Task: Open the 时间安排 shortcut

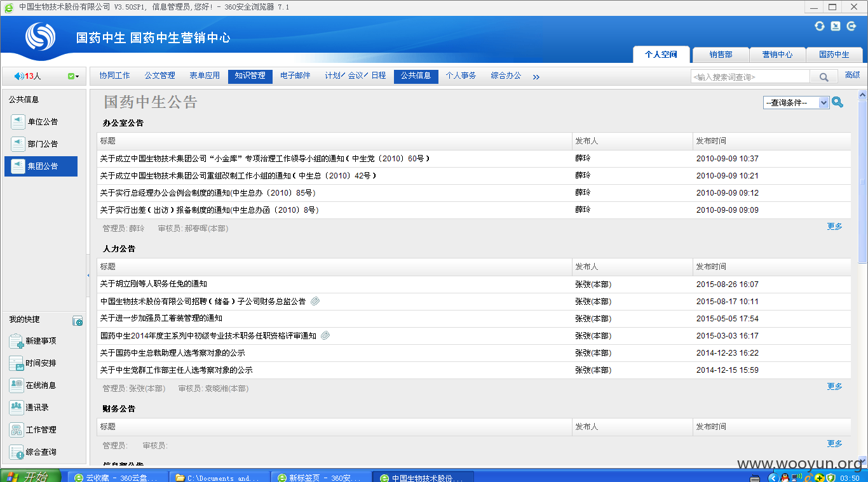Action: pyautogui.click(x=33, y=363)
